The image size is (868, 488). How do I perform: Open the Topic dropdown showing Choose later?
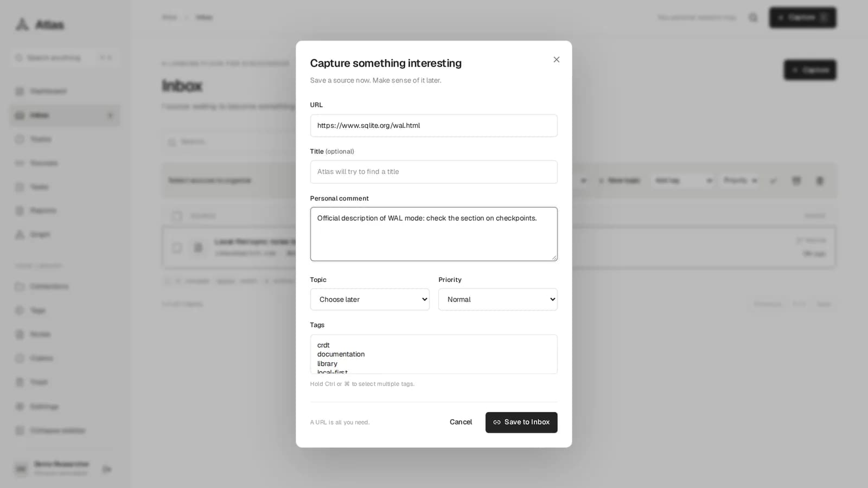[369, 299]
